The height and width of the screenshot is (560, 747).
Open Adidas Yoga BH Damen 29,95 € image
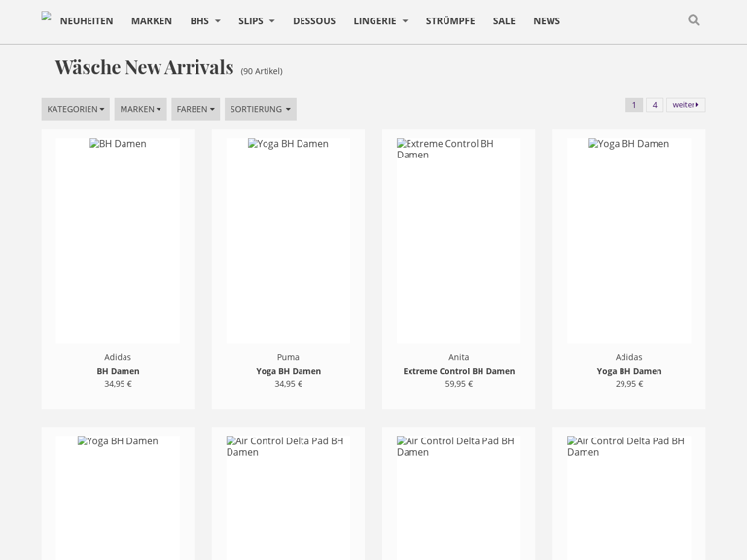click(629, 240)
